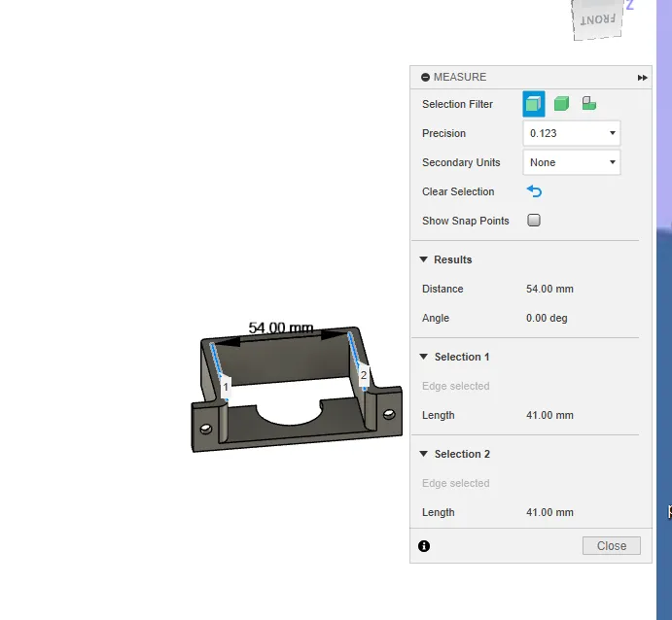
Task: Click the Length 41.00 mm under Selection 1
Action: (549, 415)
